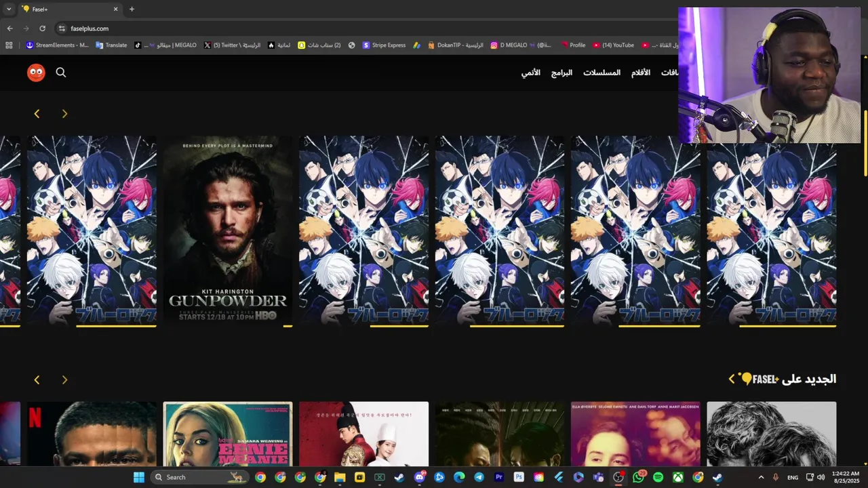Open the الجديد على Fasel+ section heading

click(x=788, y=379)
